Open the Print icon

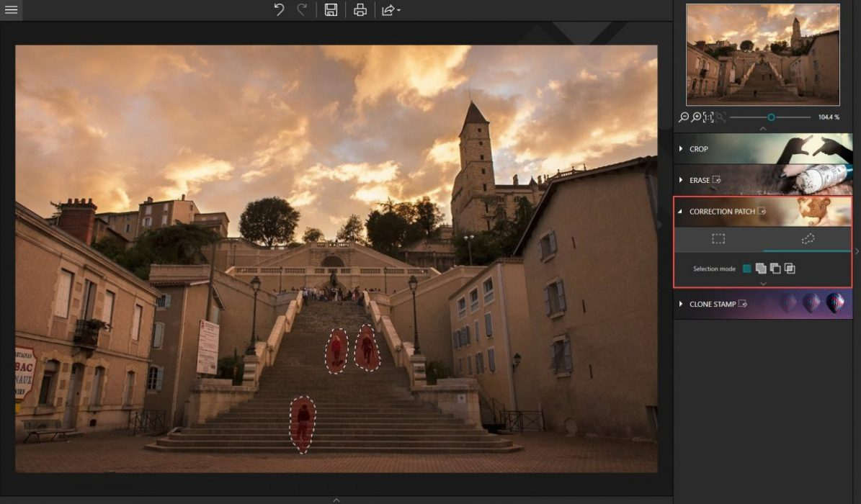click(x=360, y=9)
